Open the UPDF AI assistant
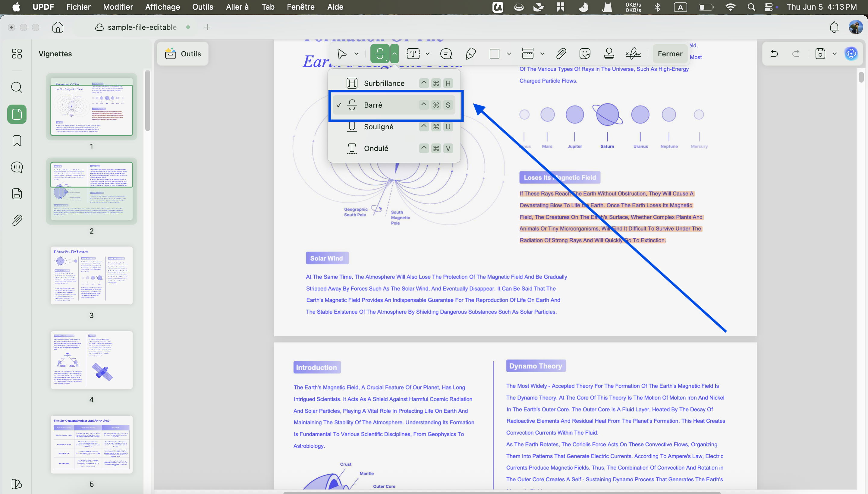 (851, 54)
